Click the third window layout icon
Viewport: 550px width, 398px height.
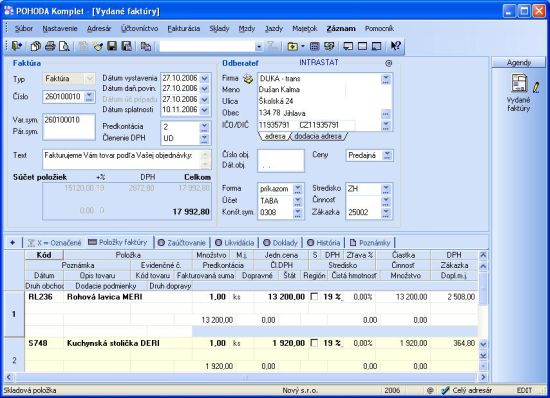[376, 46]
